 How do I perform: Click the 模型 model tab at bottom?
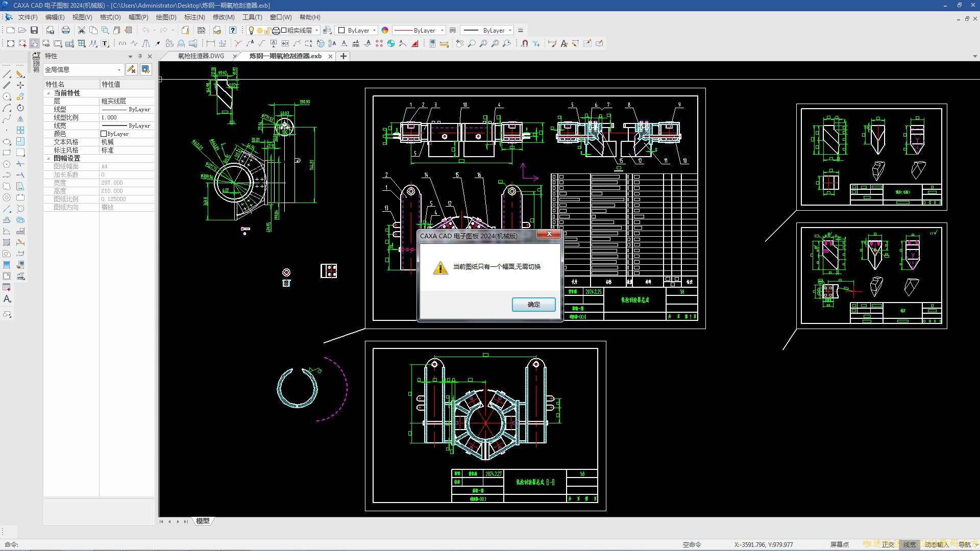tap(203, 521)
